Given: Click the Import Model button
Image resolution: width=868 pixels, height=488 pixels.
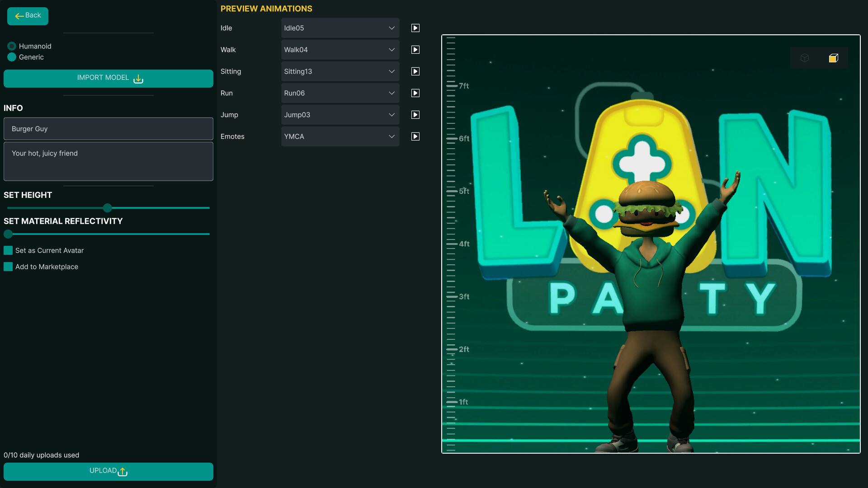Looking at the screenshot, I should click(x=108, y=78).
